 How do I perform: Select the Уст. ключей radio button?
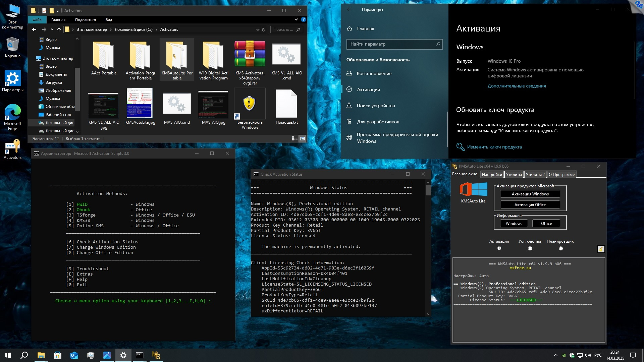[530, 248]
